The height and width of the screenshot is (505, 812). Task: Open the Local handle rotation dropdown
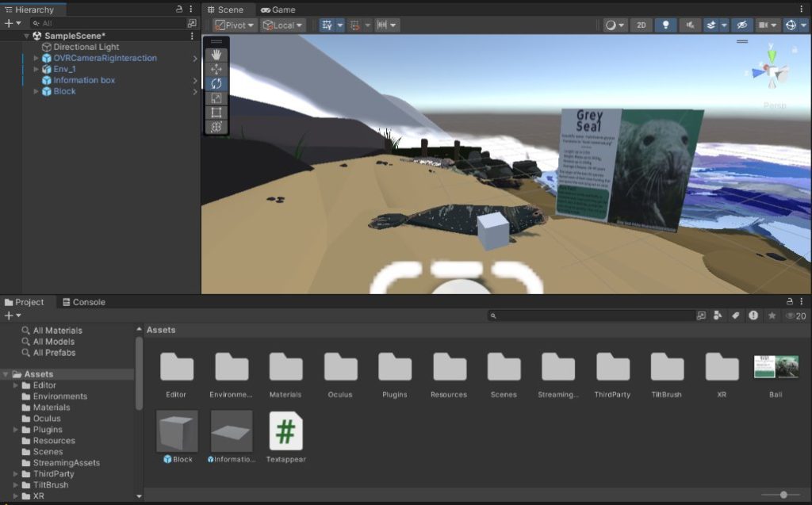[283, 25]
